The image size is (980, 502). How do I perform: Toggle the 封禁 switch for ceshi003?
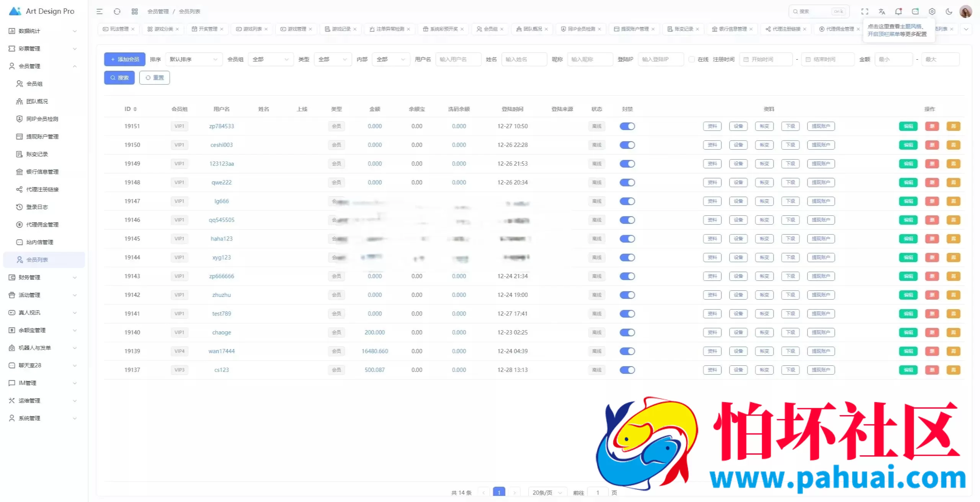coord(627,145)
